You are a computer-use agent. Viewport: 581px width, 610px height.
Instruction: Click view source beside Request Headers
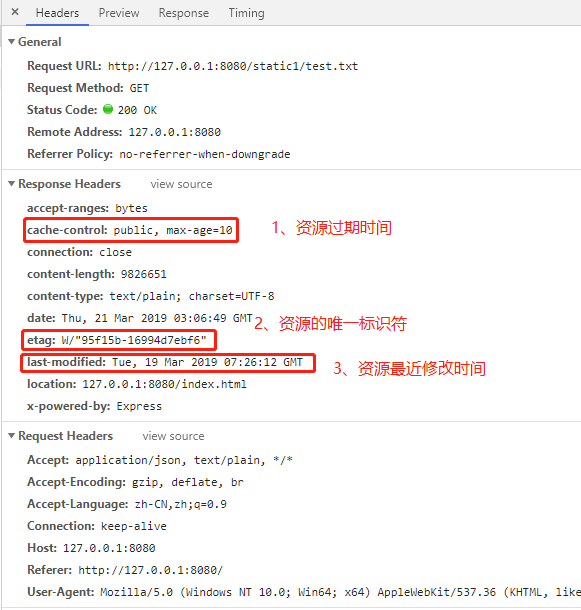[x=173, y=436]
